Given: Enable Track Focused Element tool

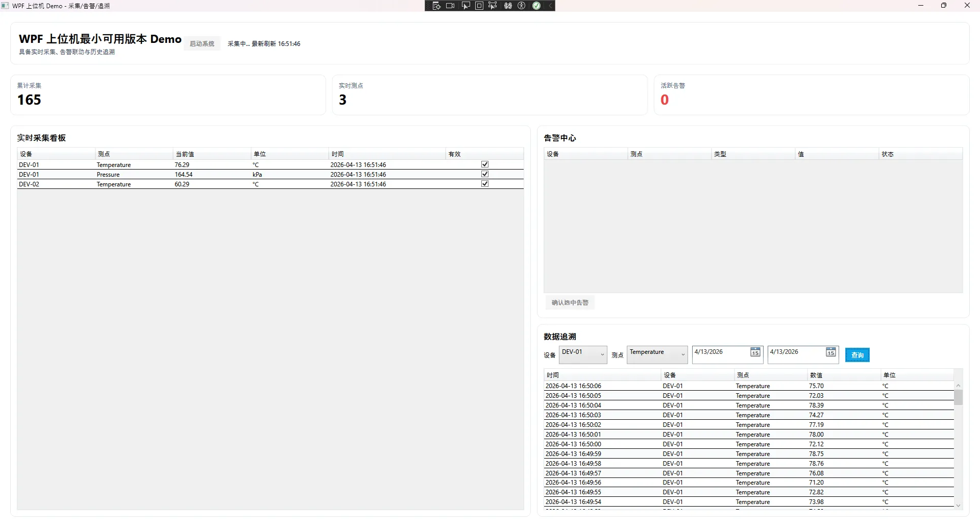Looking at the screenshot, I should (493, 6).
